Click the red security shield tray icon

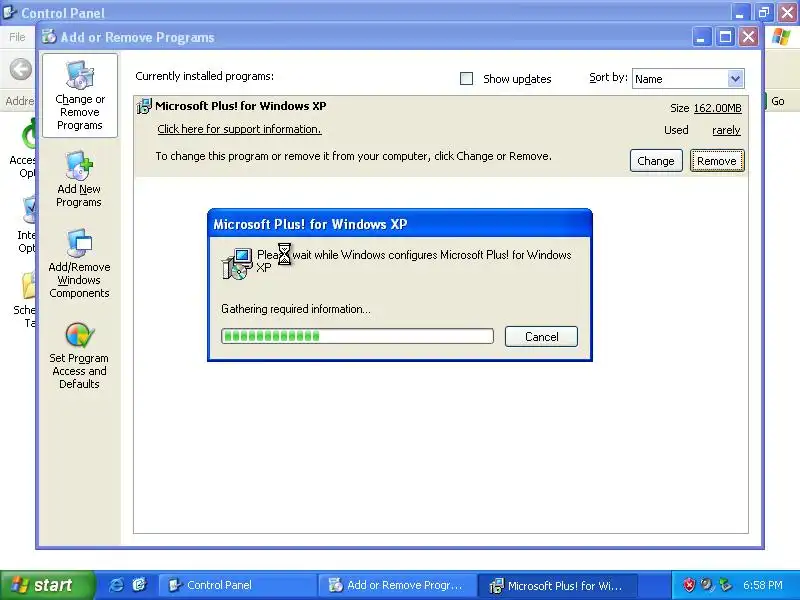689,585
